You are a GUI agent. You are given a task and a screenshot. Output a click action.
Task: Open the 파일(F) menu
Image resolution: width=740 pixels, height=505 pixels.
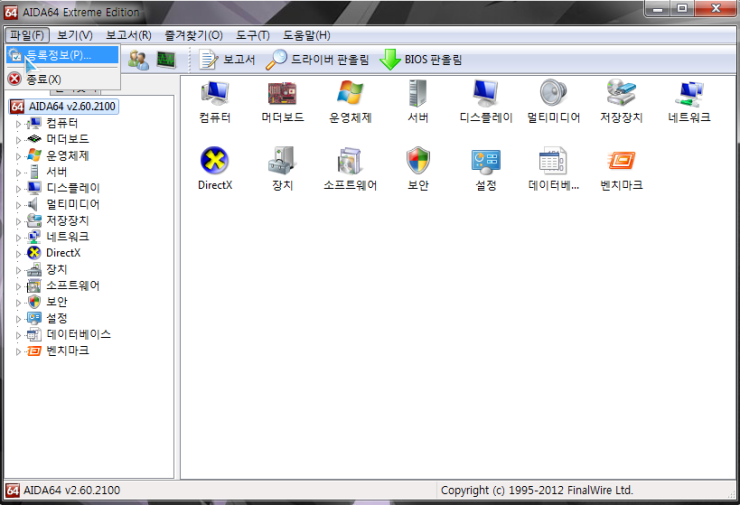27,35
